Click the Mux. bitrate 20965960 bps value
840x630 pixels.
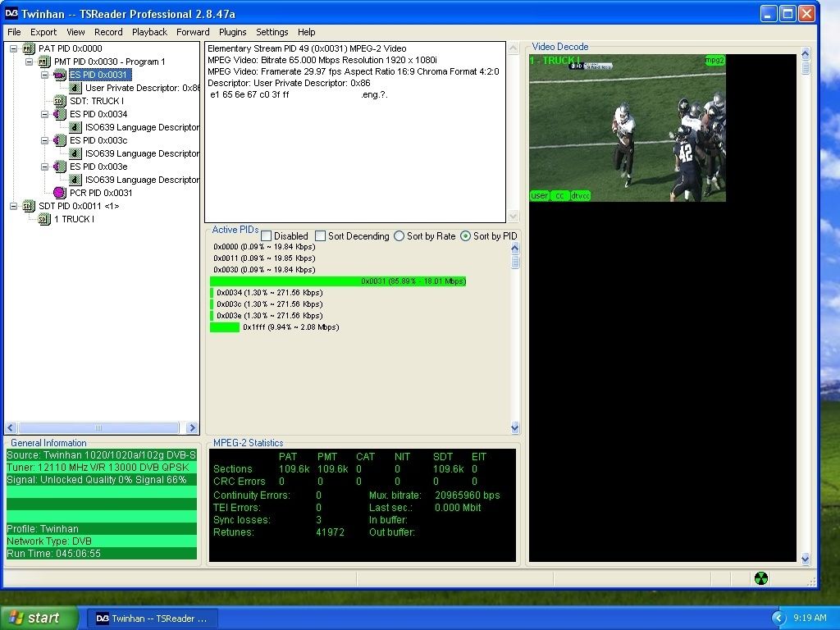point(467,495)
